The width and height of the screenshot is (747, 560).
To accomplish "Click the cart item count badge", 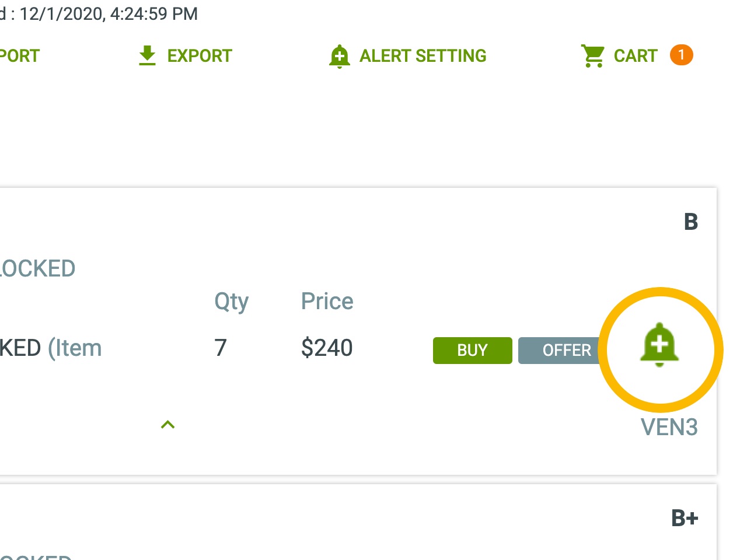I will 682,55.
